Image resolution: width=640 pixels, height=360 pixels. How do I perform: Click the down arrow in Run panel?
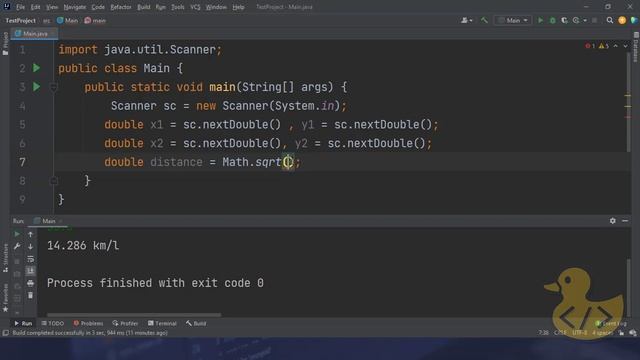click(30, 246)
